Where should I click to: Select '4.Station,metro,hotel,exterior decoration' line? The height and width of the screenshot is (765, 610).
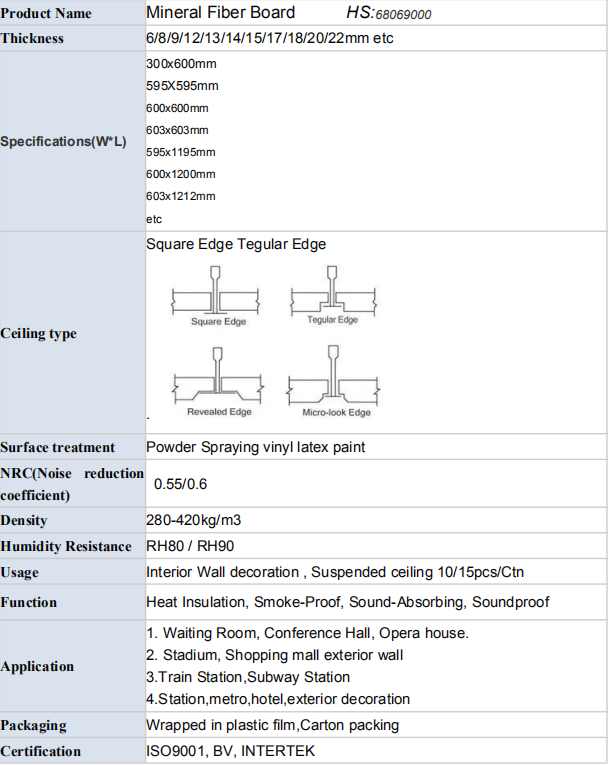pyautogui.click(x=278, y=699)
